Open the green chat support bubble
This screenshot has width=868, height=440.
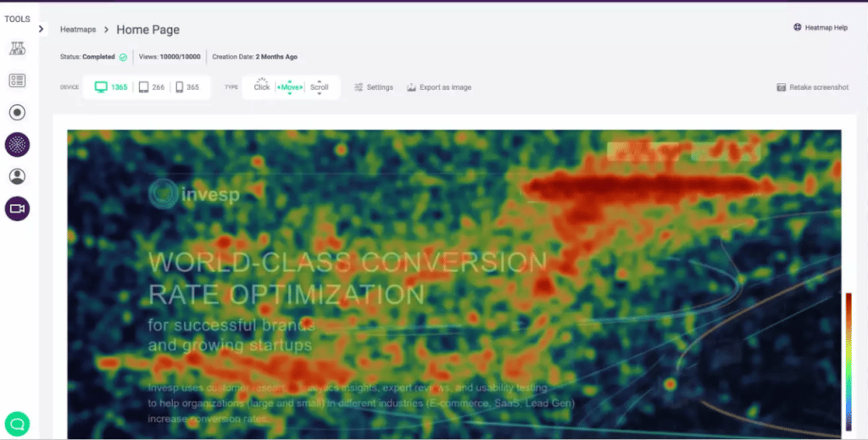(17, 425)
